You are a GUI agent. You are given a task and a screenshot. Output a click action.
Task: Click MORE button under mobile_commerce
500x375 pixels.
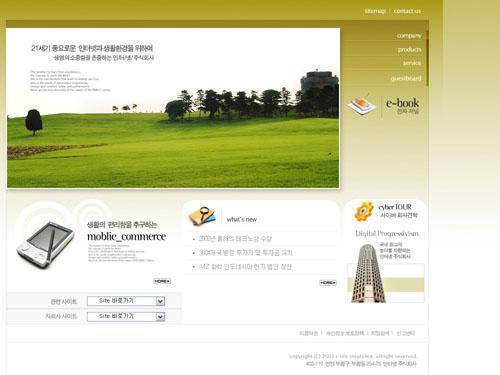pos(162,281)
